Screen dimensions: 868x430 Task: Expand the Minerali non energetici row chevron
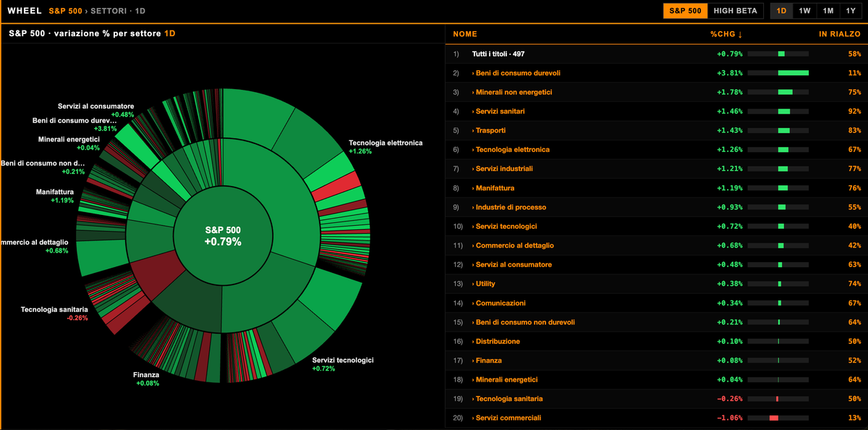(473, 92)
